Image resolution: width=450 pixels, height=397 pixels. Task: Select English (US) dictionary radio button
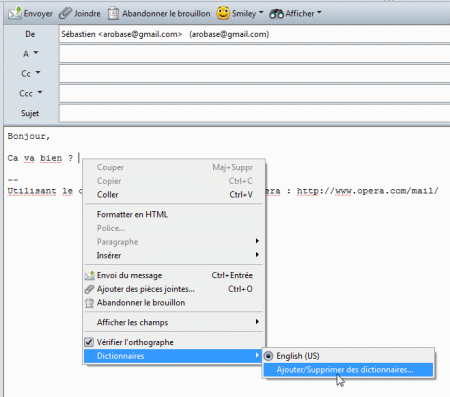(x=268, y=356)
